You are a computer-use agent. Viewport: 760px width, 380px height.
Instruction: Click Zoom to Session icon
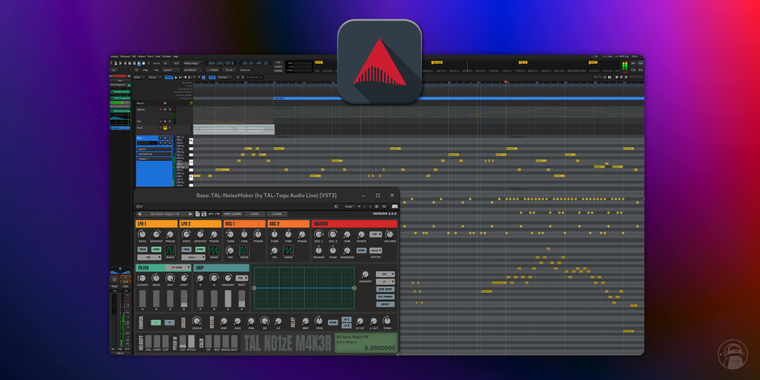pos(626,77)
